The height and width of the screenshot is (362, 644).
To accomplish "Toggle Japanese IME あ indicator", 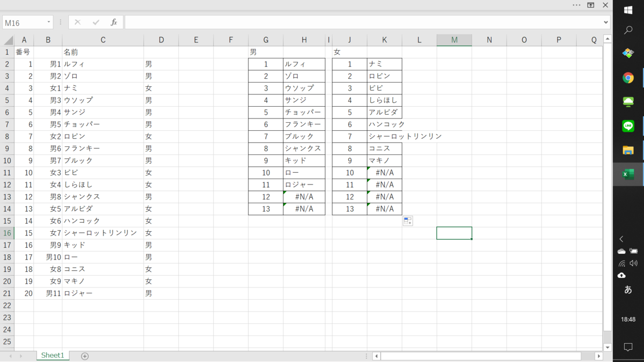I will pyautogui.click(x=628, y=290).
